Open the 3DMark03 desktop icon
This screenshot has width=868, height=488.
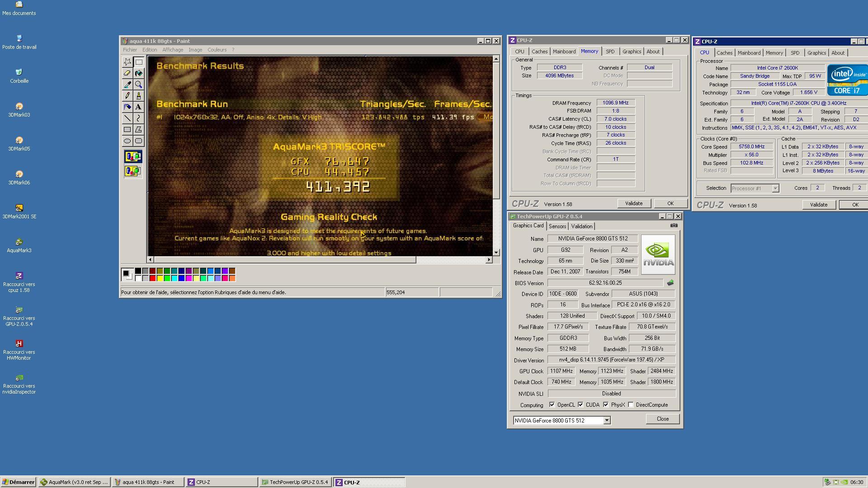(x=19, y=110)
